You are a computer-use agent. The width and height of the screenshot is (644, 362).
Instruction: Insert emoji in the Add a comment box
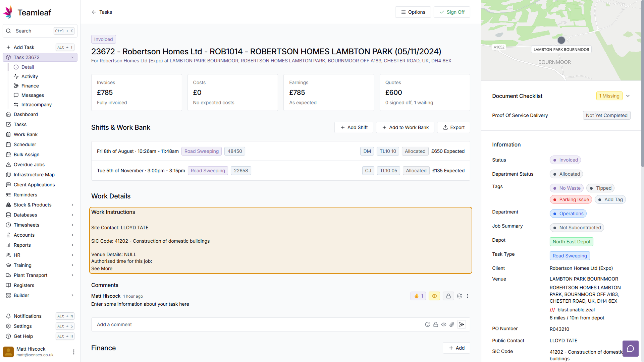coord(428,324)
